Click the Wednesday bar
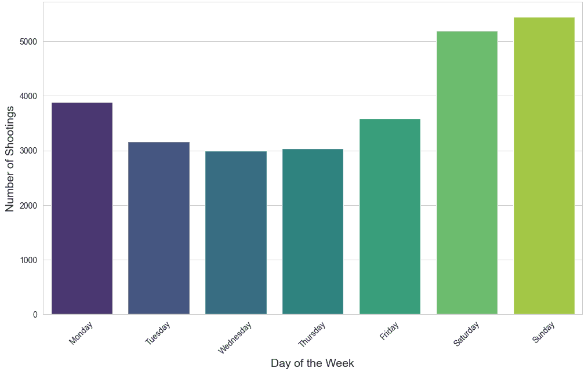Screen dimensions: 588x375 pos(236,233)
